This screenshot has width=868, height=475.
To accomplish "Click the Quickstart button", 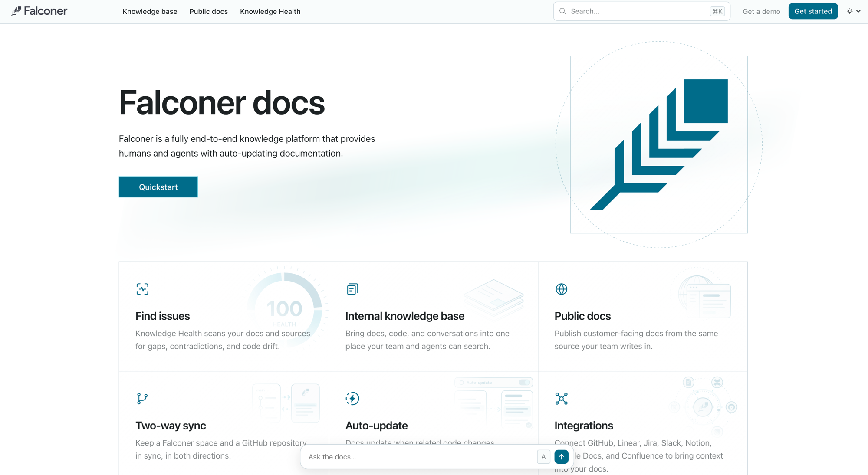I will pyautogui.click(x=158, y=187).
